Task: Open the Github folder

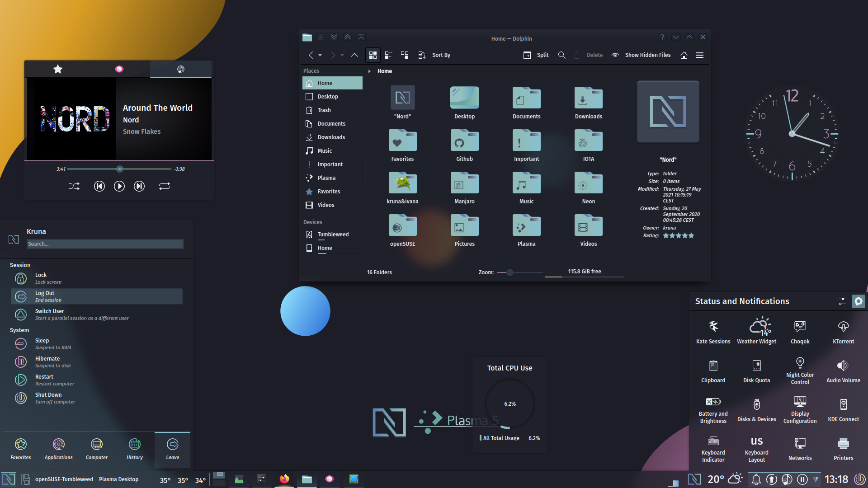Action: 464,145
